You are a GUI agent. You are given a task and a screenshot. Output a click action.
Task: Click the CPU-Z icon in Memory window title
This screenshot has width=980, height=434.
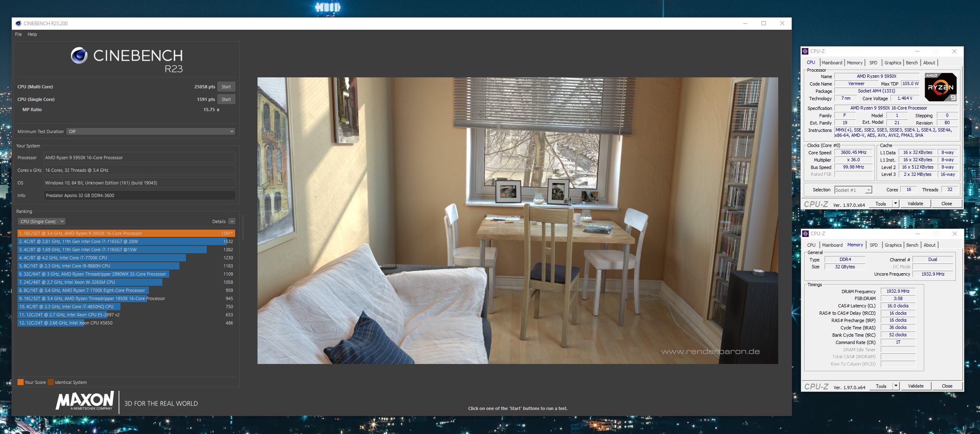coord(805,234)
